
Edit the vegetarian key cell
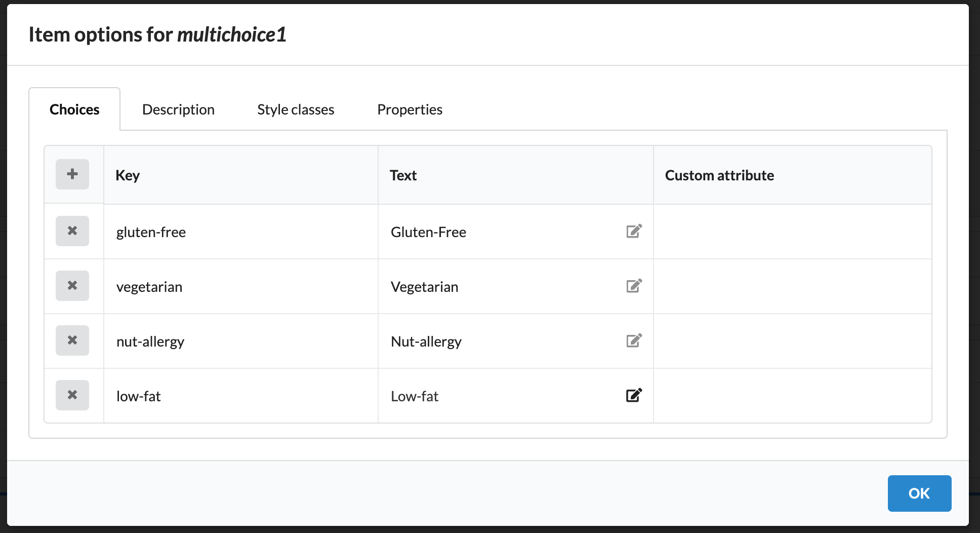pos(241,287)
